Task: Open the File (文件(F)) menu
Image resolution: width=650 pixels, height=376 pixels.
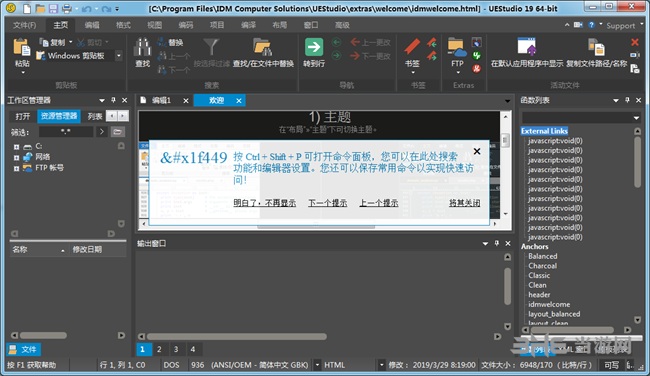Action: point(24,25)
